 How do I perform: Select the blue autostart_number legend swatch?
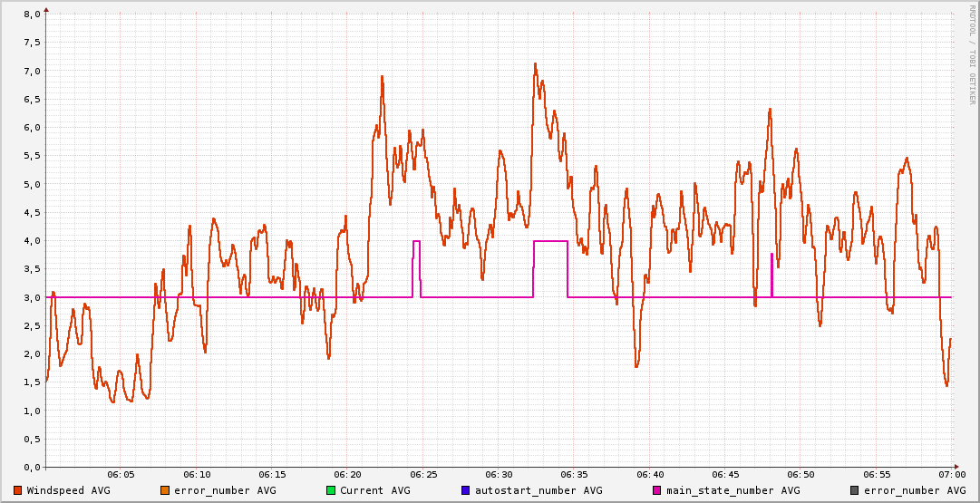point(466,490)
